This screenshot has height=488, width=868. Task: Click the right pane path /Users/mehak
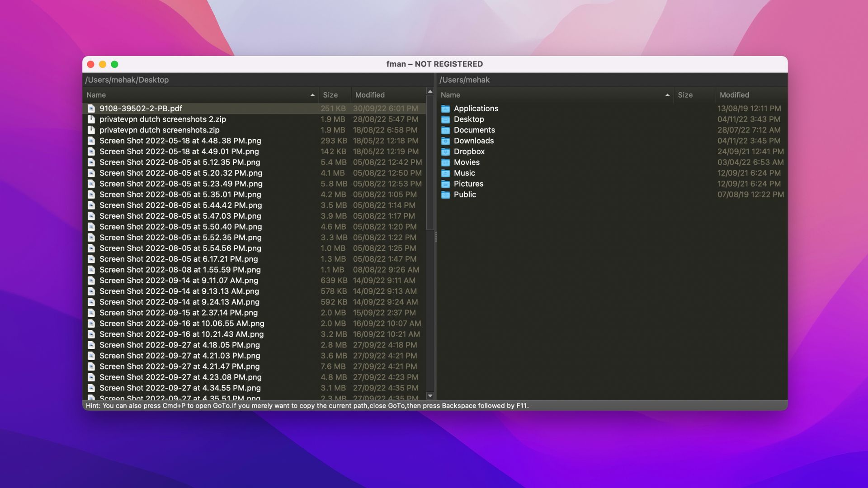pos(464,79)
